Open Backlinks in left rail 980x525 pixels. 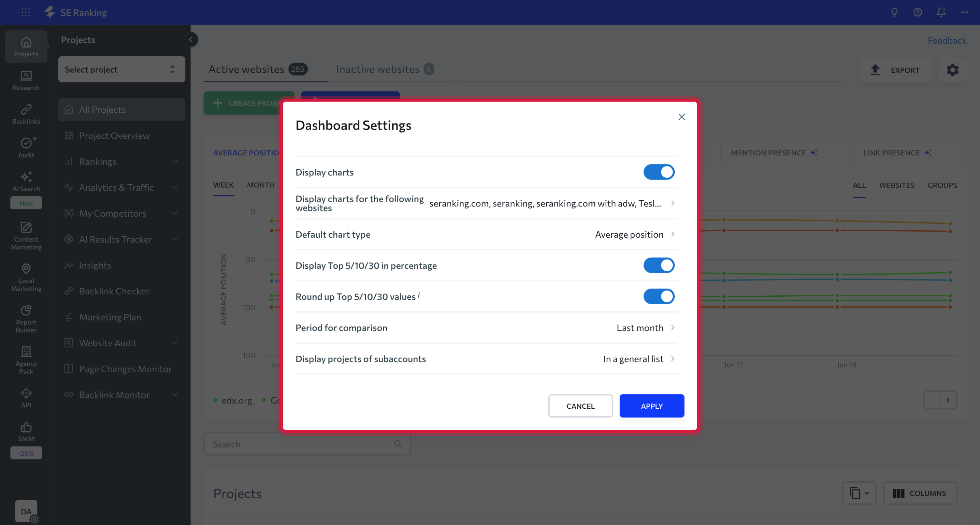pyautogui.click(x=26, y=114)
